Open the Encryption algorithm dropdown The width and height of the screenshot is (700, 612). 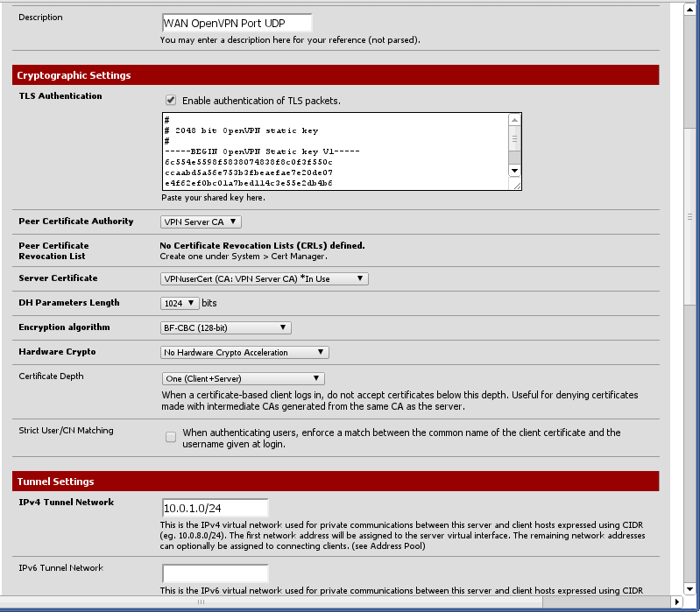[226, 327]
